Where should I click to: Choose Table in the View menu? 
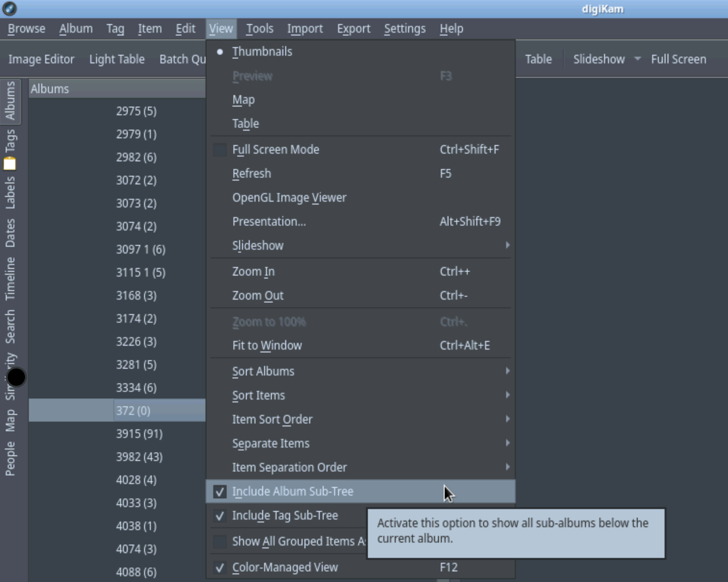point(360,124)
